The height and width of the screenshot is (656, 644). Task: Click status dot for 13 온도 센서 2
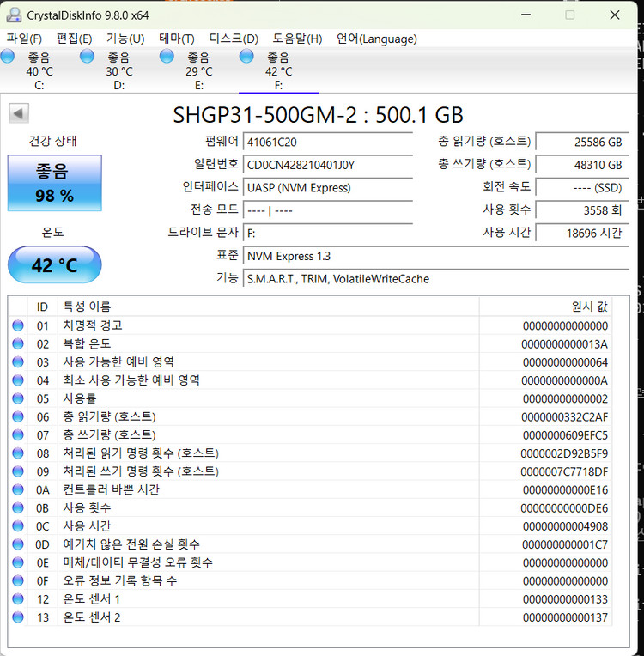[18, 617]
